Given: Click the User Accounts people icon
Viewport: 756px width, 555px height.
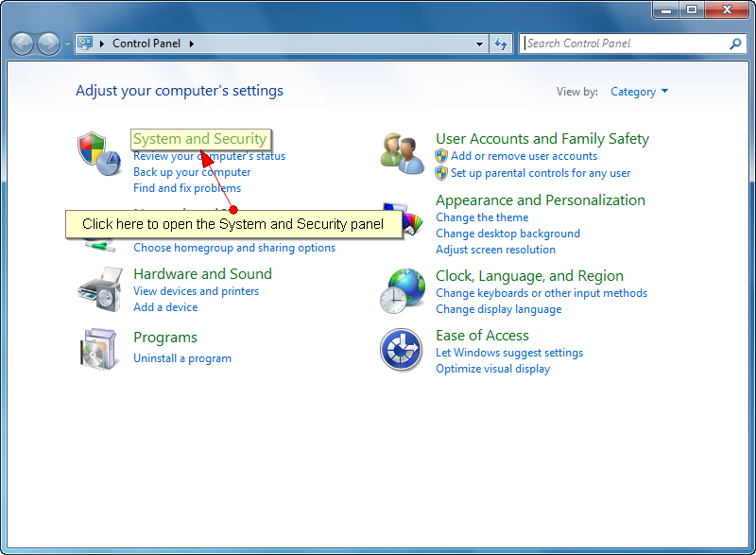Looking at the screenshot, I should click(x=403, y=154).
